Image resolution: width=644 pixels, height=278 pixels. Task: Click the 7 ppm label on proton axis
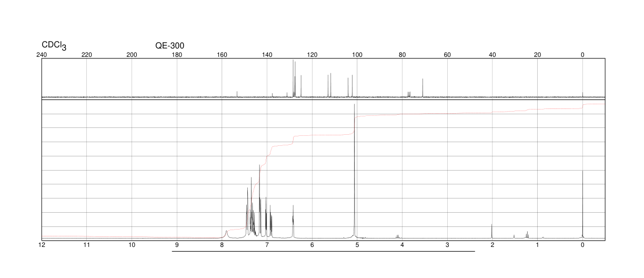point(267,245)
